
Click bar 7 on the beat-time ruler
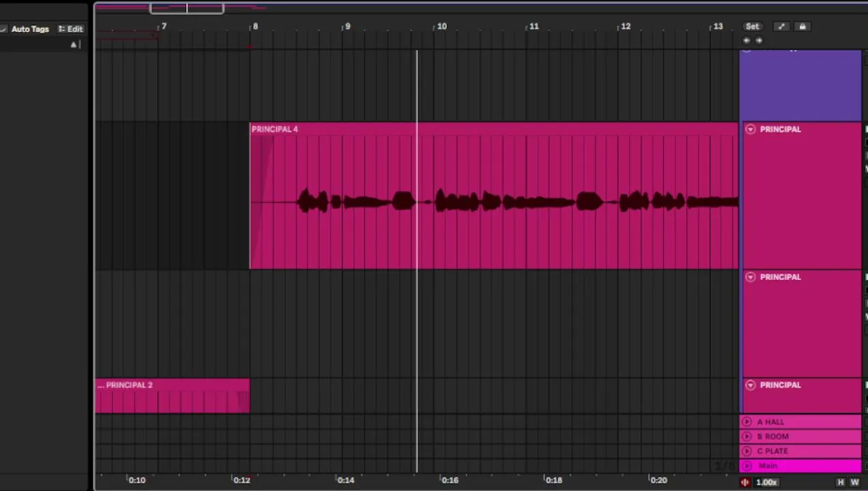(x=164, y=27)
